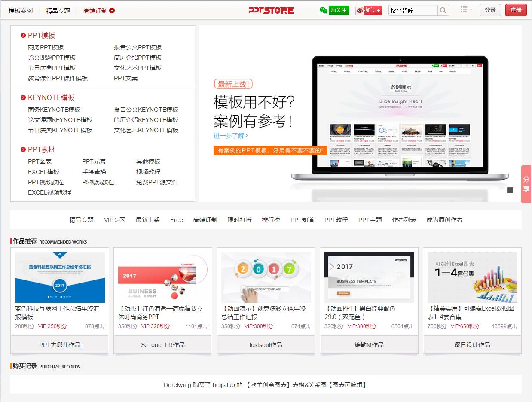
Task: Select 限时打折 in navigation bar
Action: point(240,220)
